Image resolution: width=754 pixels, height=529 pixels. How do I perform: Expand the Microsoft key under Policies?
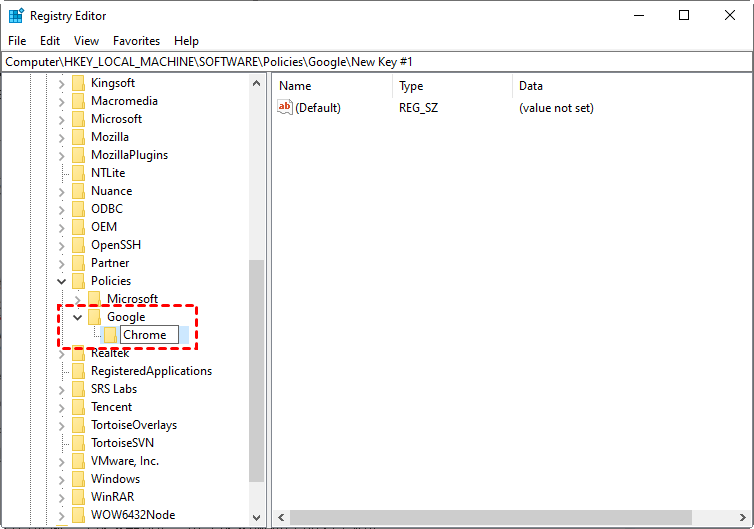[77, 300]
